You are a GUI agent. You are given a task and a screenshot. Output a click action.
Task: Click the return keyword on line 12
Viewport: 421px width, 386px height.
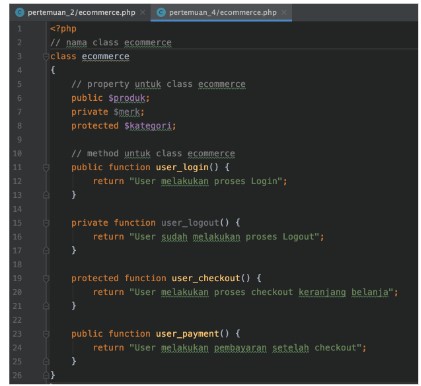pos(108,181)
